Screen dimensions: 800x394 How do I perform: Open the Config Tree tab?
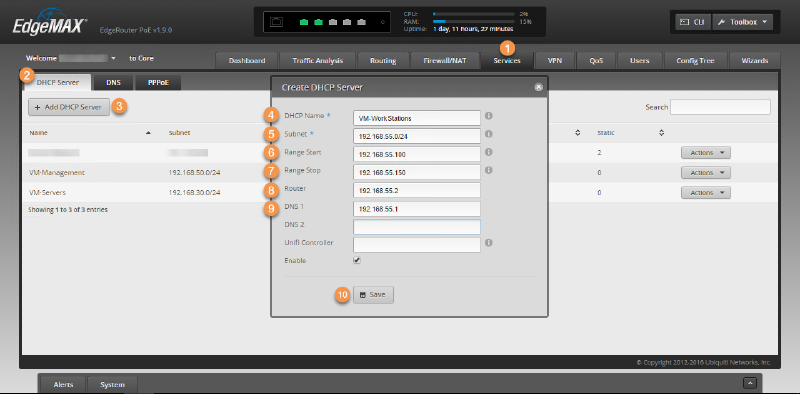[x=695, y=60]
